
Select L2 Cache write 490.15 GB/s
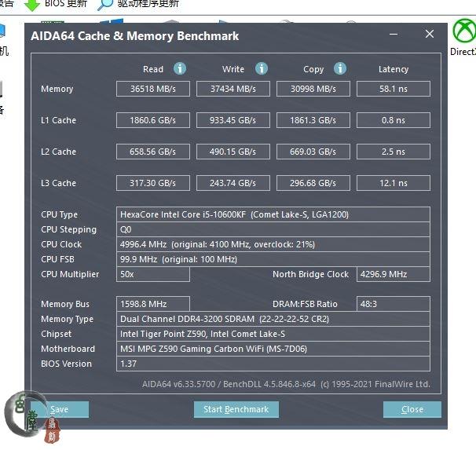[233, 152]
